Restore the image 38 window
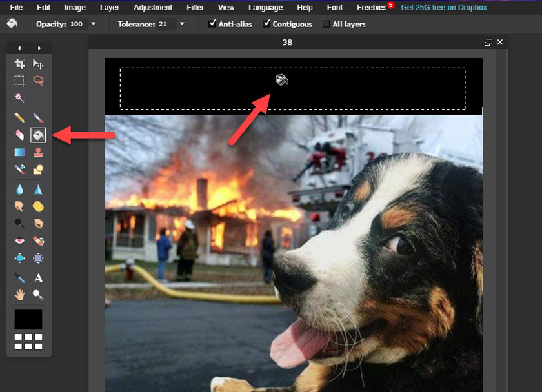Viewport: 542px width, 392px height. tap(488, 42)
